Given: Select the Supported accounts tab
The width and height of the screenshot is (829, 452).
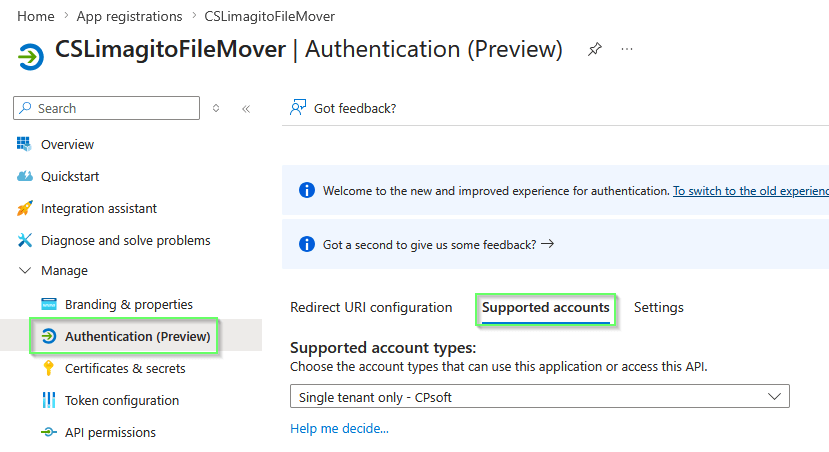Looking at the screenshot, I should point(546,308).
